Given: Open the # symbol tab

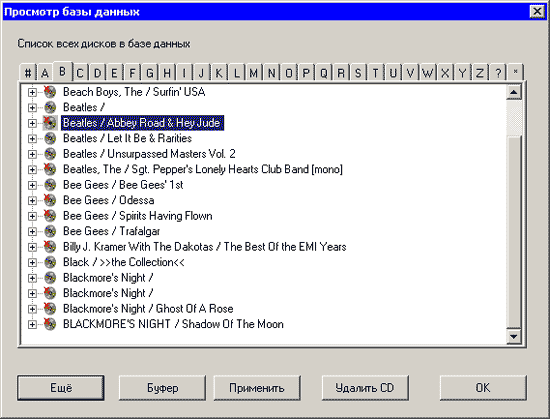Looking at the screenshot, I should [28, 73].
